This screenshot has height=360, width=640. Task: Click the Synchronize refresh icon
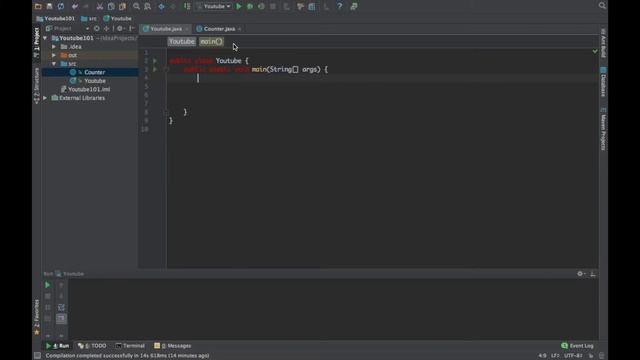point(61,6)
